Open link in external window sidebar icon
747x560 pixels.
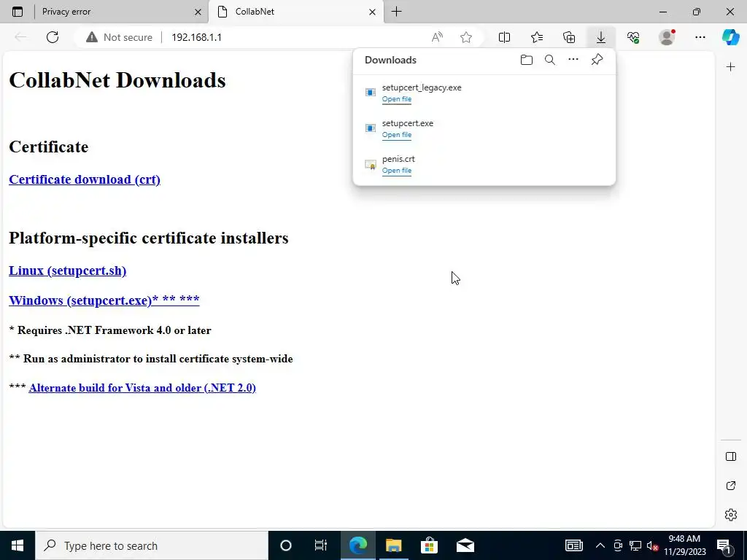point(730,486)
